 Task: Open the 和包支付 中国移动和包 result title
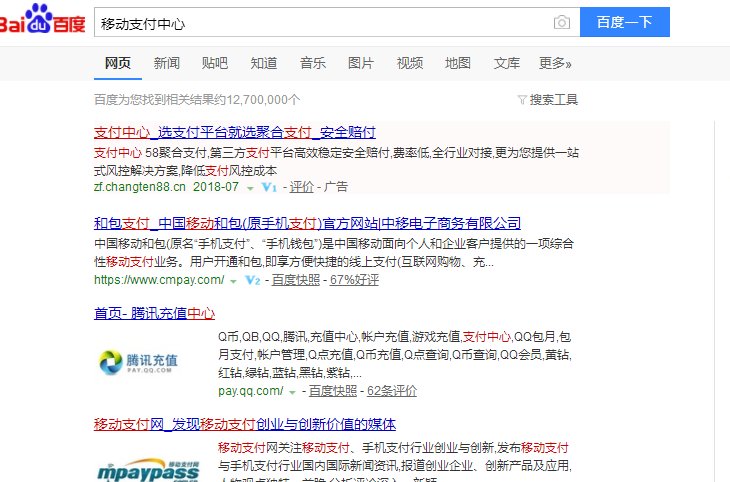pyautogui.click(x=307, y=224)
